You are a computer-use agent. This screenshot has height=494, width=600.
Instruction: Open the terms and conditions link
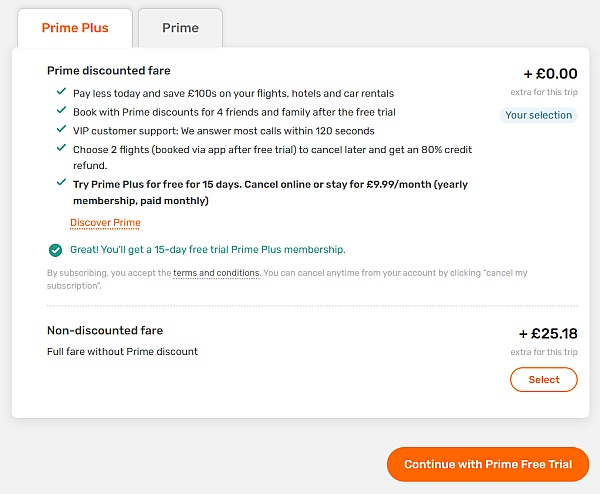tap(216, 273)
